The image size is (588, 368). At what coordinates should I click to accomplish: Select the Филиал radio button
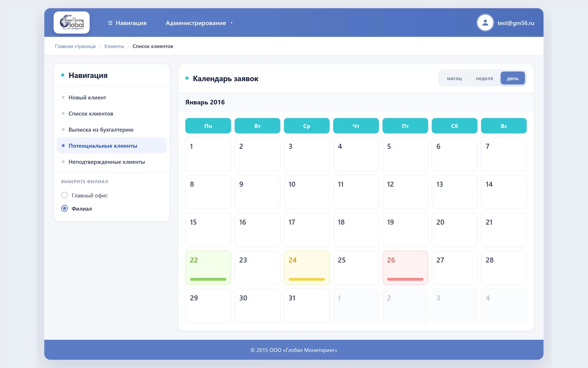[x=65, y=209]
